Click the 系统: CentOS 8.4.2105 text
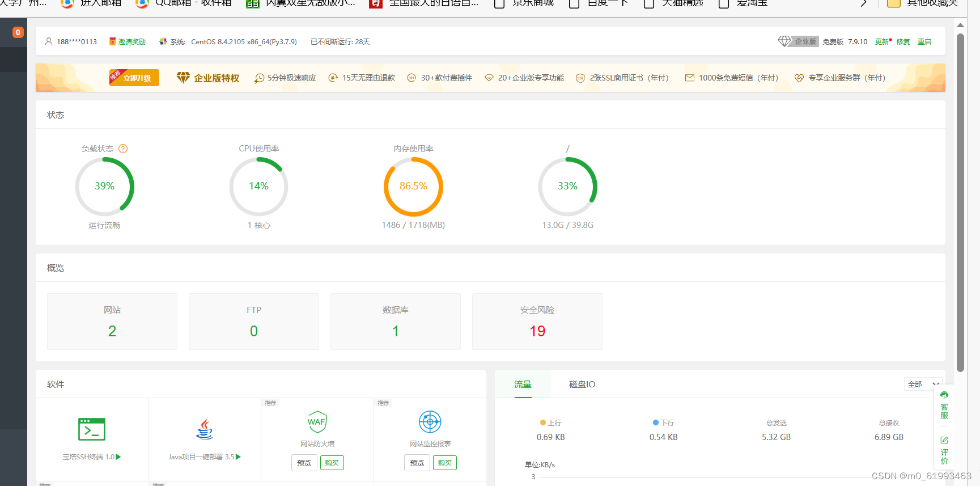980x486 pixels. [x=234, y=42]
